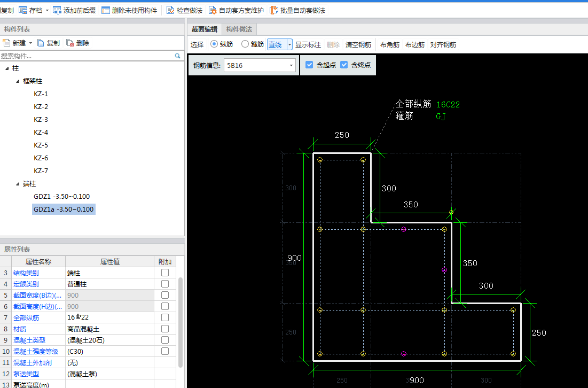Click the (C30) value cell
The height and width of the screenshot is (388, 588).
pos(109,351)
